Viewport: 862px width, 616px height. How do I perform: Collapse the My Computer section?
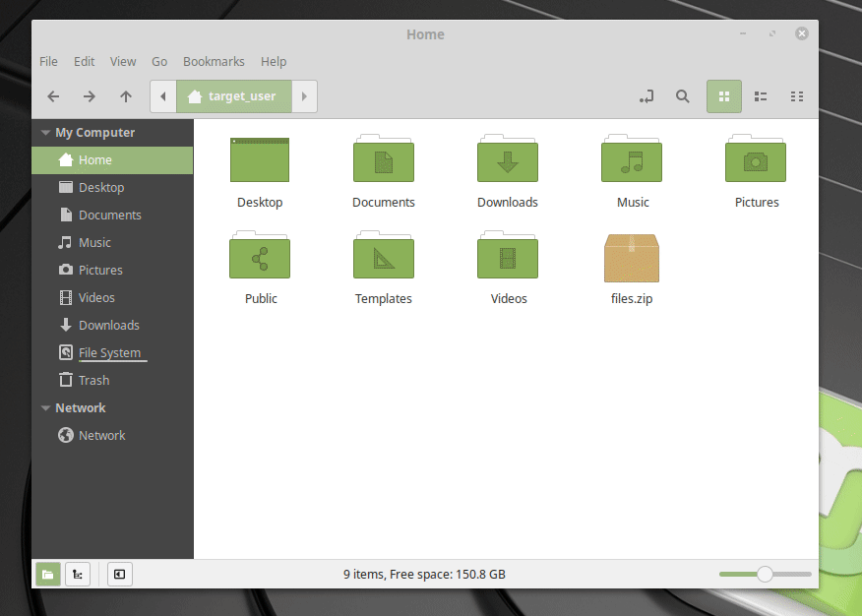click(x=45, y=133)
